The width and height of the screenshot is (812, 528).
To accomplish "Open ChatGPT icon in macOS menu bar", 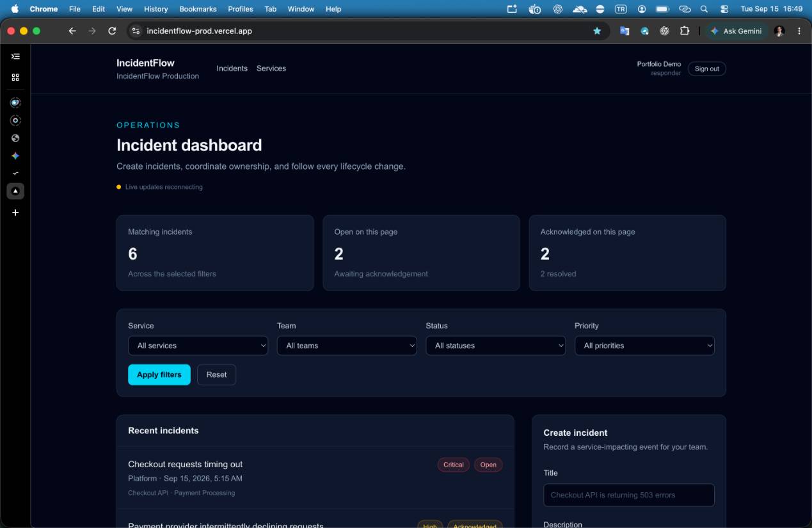I will pyautogui.click(x=558, y=9).
